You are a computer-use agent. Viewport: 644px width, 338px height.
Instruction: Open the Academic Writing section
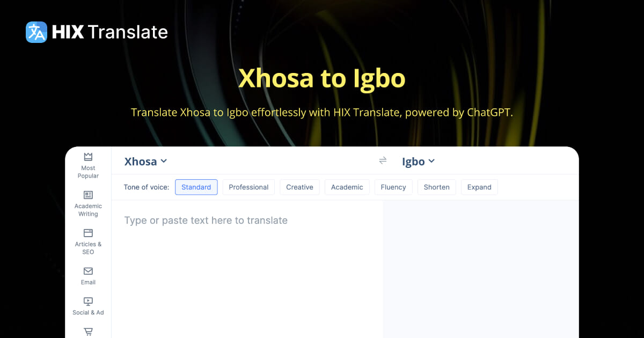pos(87,203)
